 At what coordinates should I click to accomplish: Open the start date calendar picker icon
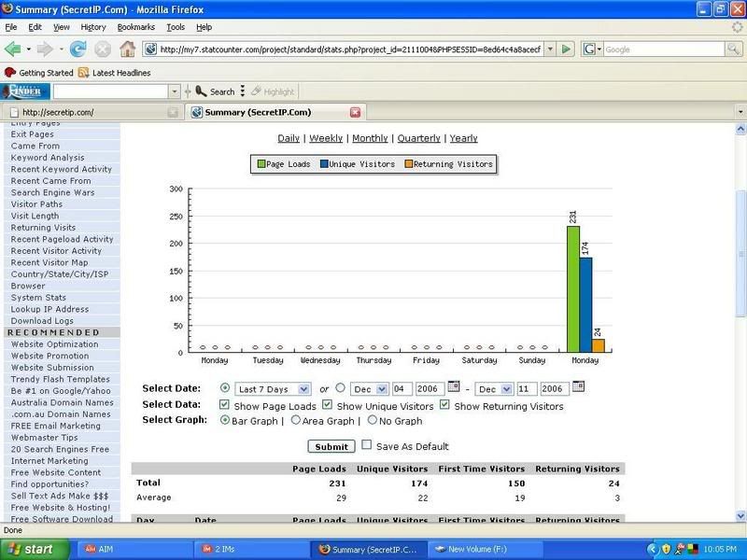(454, 387)
